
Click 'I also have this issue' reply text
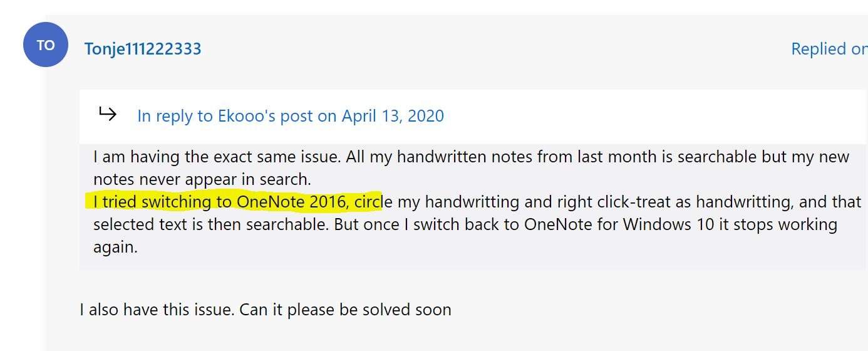(x=157, y=310)
